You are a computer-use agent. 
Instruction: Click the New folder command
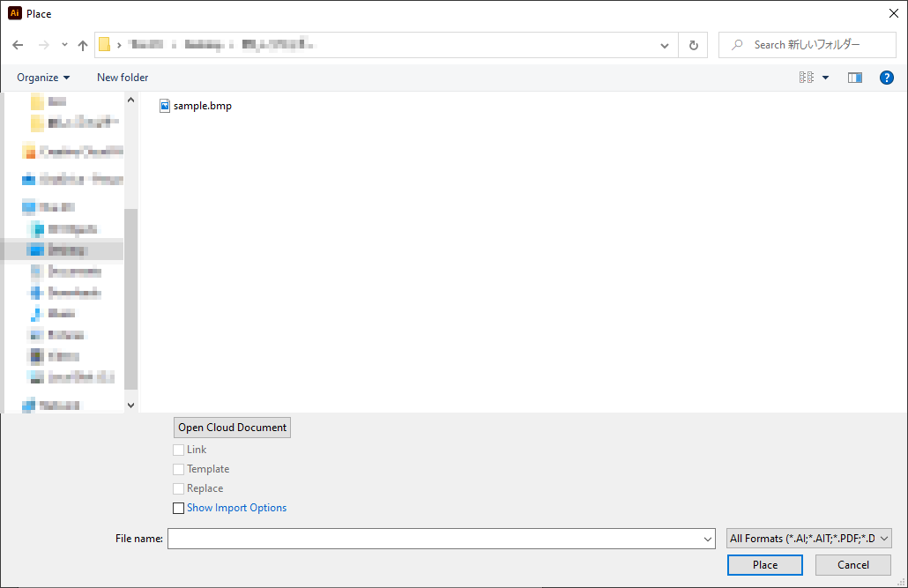pos(123,78)
